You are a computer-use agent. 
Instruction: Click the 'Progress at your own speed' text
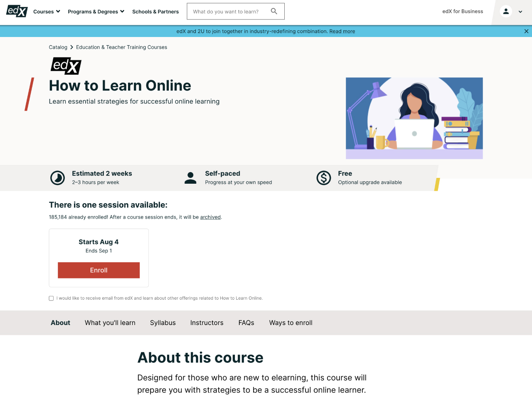[239, 182]
